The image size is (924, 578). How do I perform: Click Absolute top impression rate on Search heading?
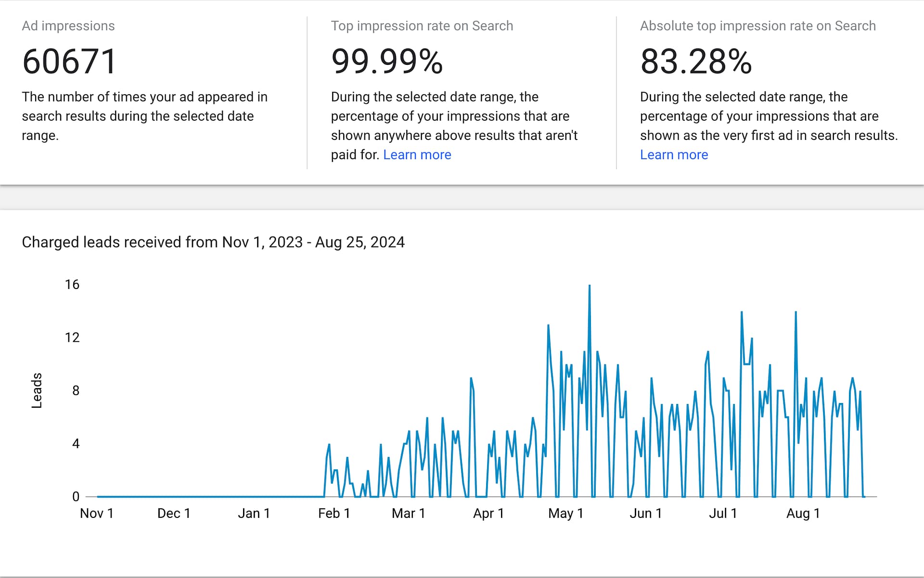tap(757, 26)
